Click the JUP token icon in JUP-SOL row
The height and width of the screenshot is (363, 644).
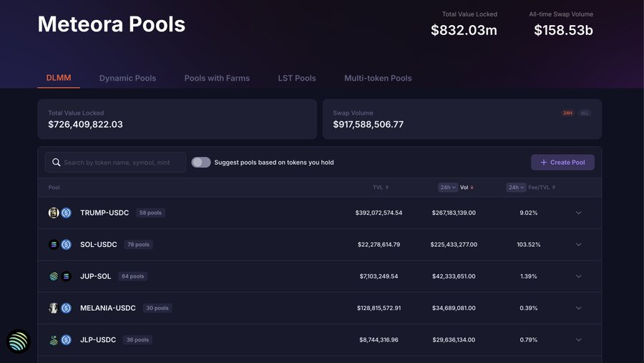(x=54, y=276)
